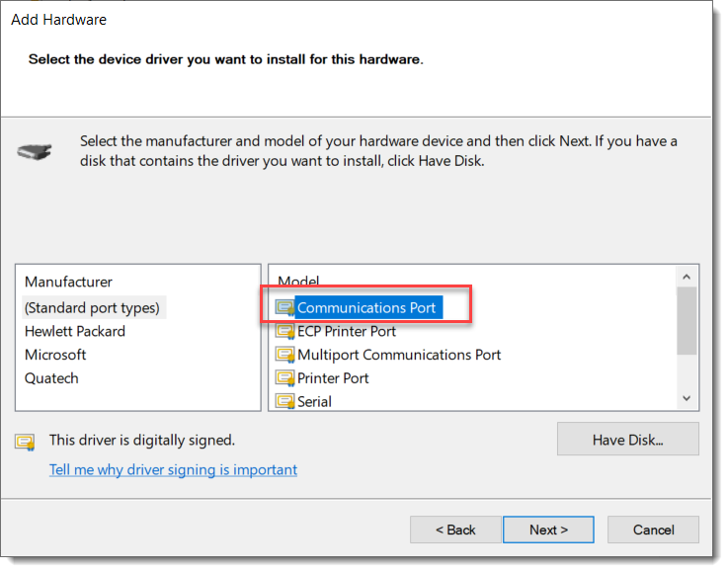
Task: Choose Quatech manufacturer
Action: pyautogui.click(x=51, y=378)
